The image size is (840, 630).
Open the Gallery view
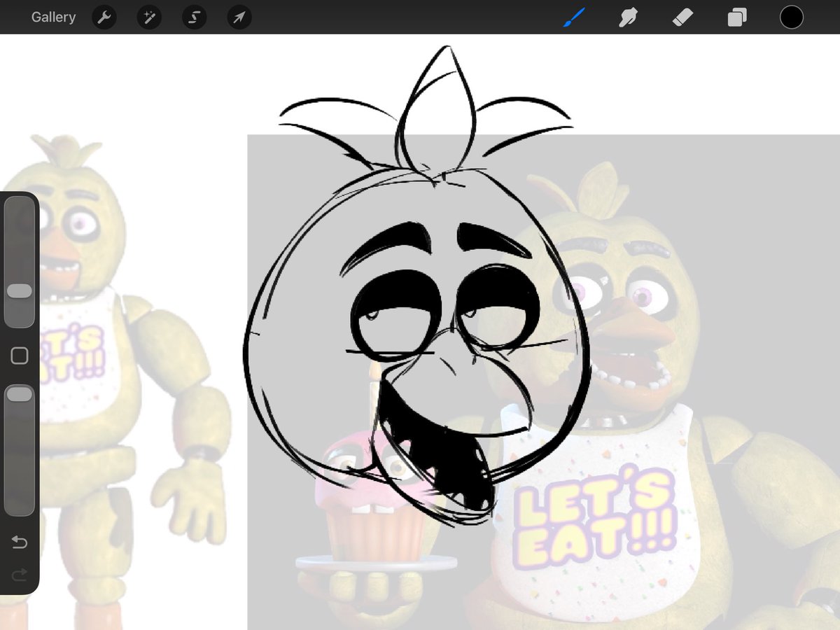pyautogui.click(x=53, y=17)
